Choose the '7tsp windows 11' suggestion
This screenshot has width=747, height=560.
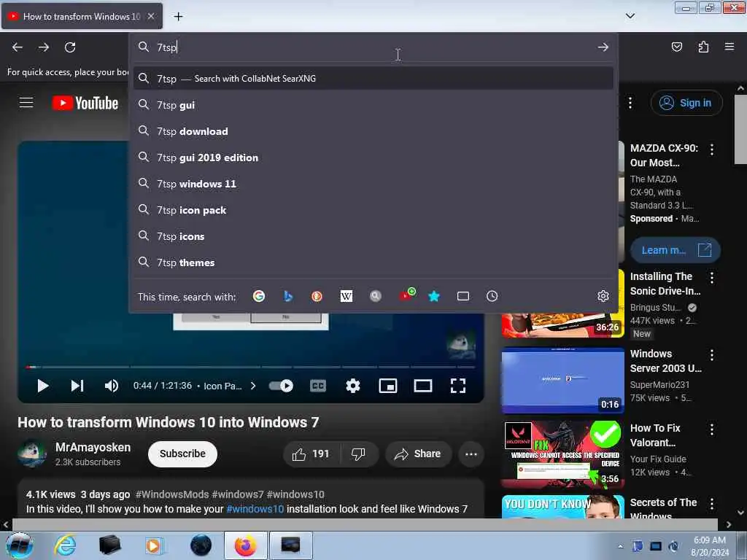coord(373,183)
